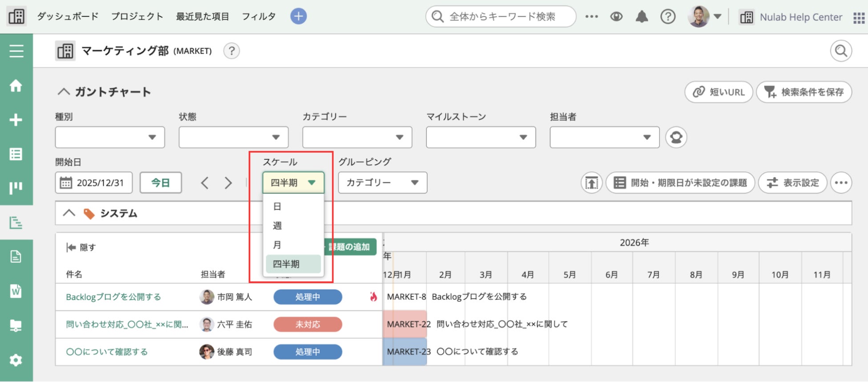Collapse the システム category section
The width and height of the screenshot is (868, 382).
[69, 213]
